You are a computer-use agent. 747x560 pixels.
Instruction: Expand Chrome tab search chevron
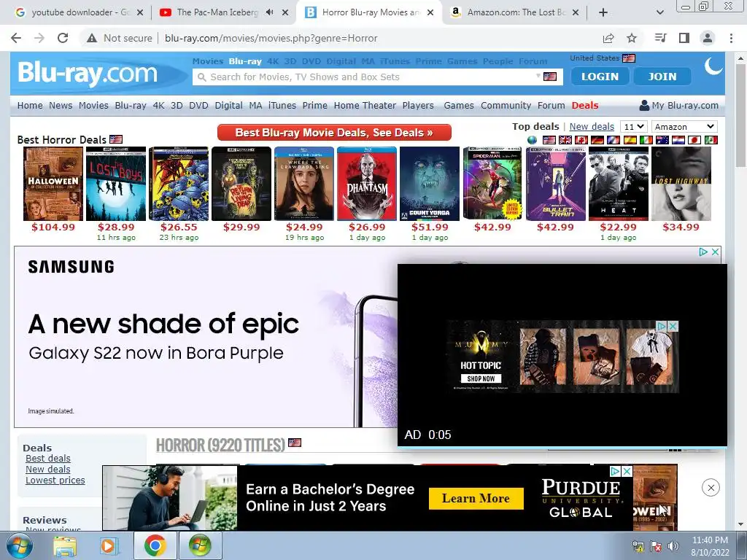point(659,12)
